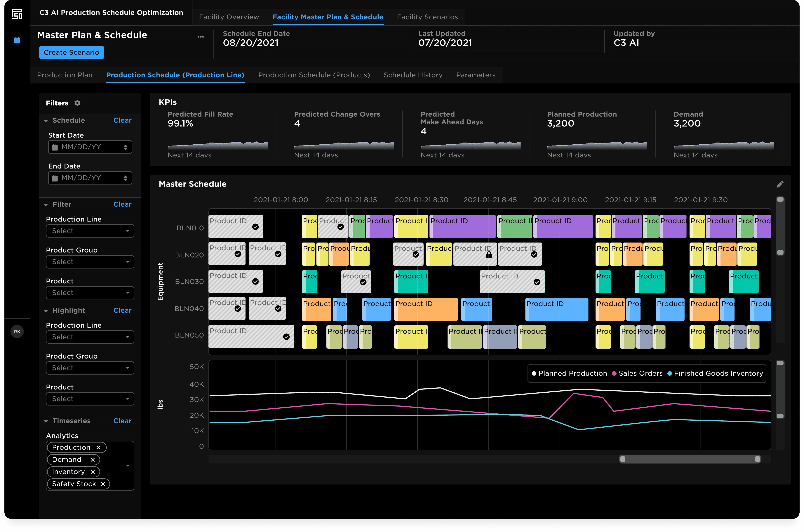This screenshot has width=804, height=532.
Task: Click the C3 AI logo icon
Action: [17, 14]
